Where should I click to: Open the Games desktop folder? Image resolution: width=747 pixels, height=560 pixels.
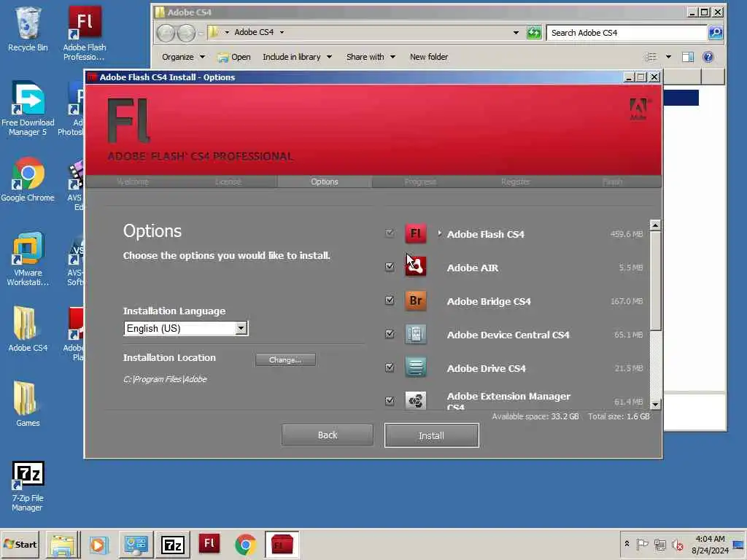point(28,404)
